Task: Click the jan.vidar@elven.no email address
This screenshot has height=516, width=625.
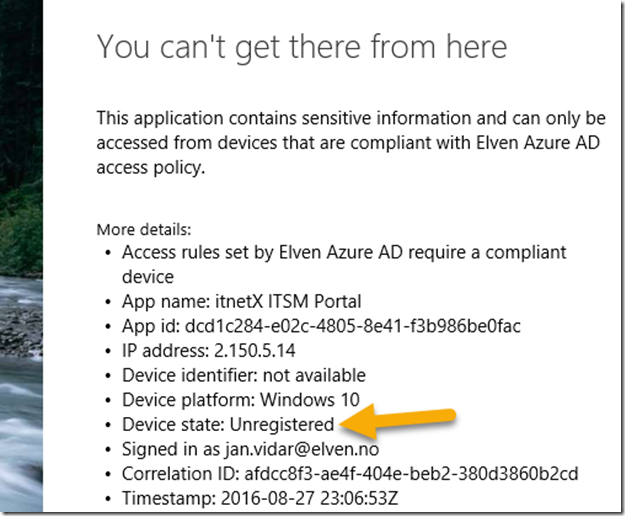Action: (x=302, y=449)
